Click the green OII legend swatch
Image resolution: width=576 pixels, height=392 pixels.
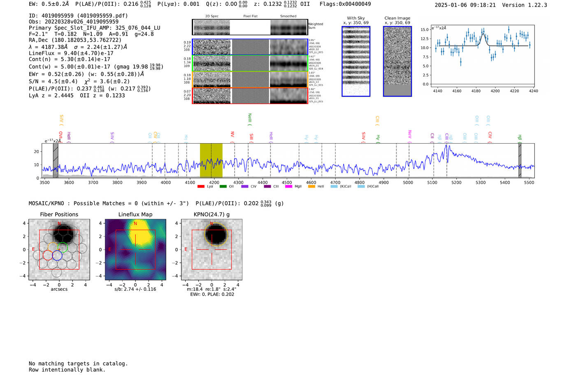coord(223,186)
